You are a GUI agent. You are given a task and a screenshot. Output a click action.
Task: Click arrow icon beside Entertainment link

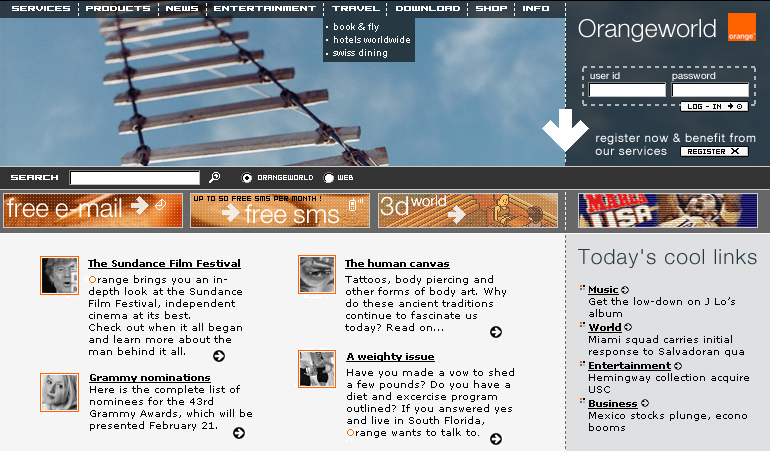678,366
